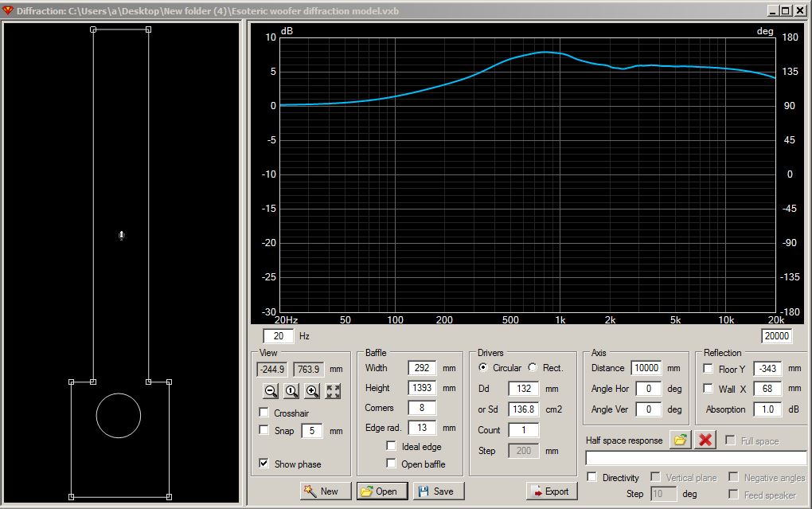Select the Rect. driver shape radio button

(x=533, y=368)
